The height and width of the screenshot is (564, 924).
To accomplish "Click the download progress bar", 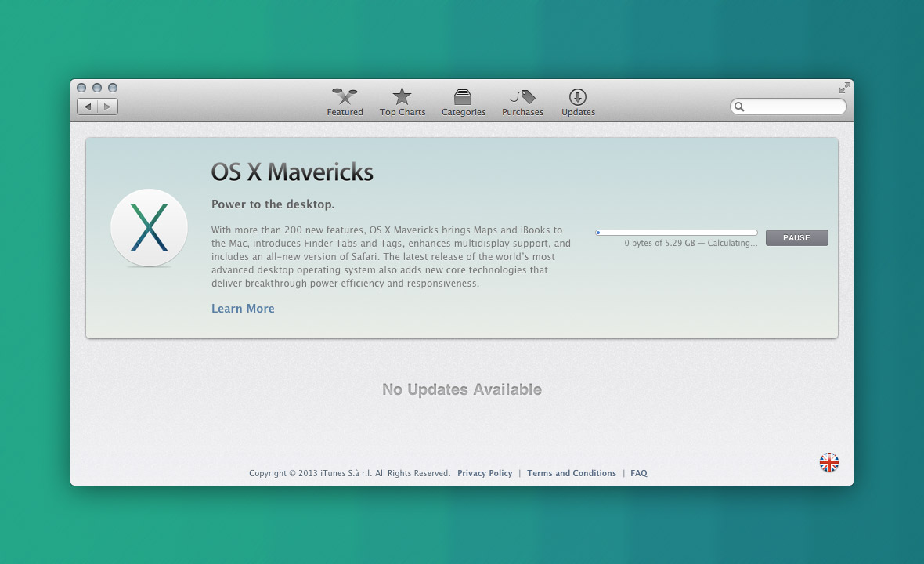I will tap(677, 233).
